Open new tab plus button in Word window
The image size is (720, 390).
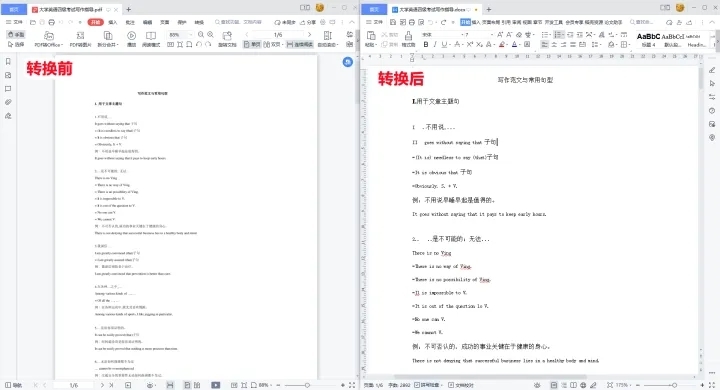click(x=489, y=9)
